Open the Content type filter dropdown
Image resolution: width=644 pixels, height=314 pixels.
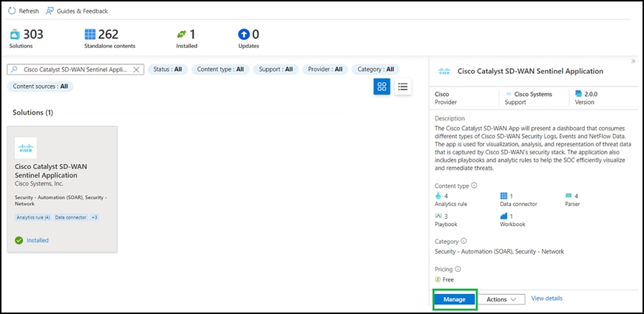[x=220, y=69]
